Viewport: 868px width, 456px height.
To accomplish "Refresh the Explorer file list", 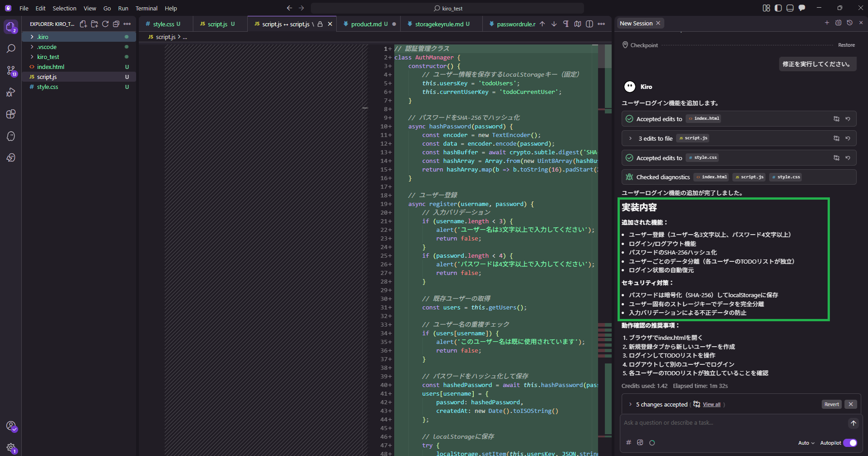I will [x=105, y=24].
